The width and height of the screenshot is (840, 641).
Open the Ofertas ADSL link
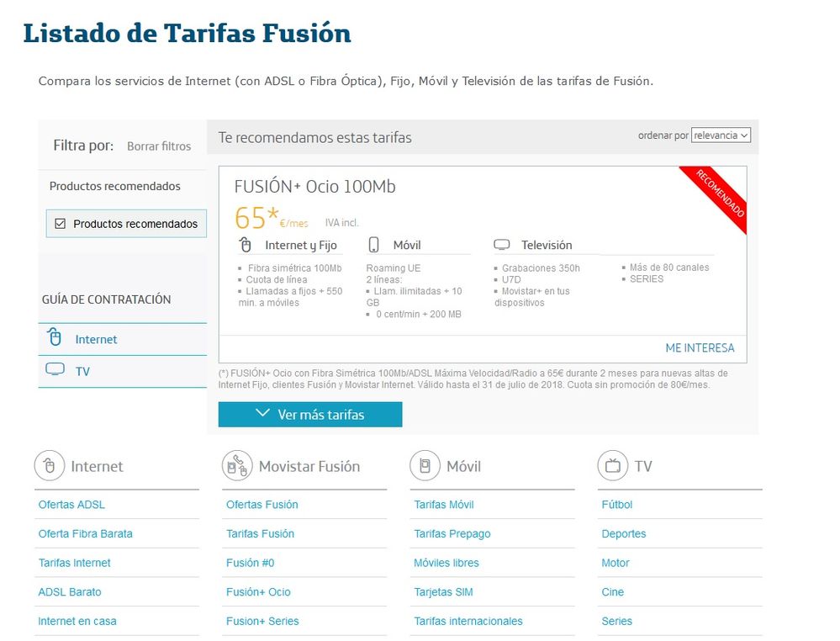coord(71,505)
